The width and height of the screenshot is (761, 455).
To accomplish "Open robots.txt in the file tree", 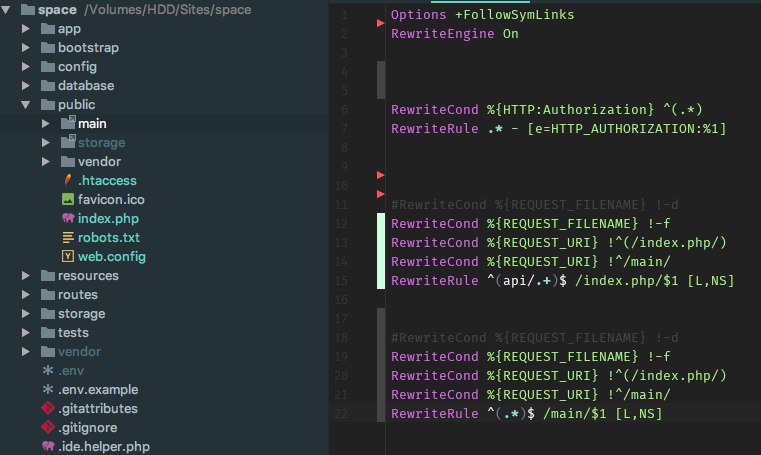I will click(109, 237).
